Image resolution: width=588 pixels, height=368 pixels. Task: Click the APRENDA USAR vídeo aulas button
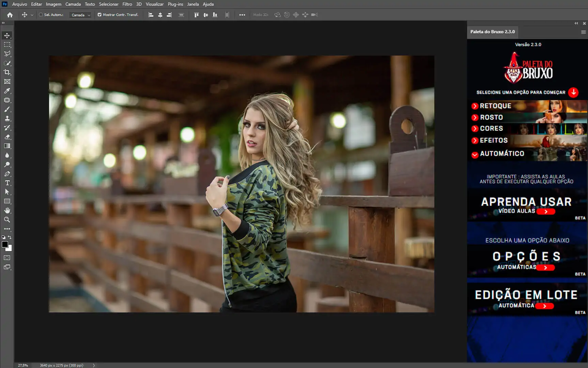[x=546, y=212]
